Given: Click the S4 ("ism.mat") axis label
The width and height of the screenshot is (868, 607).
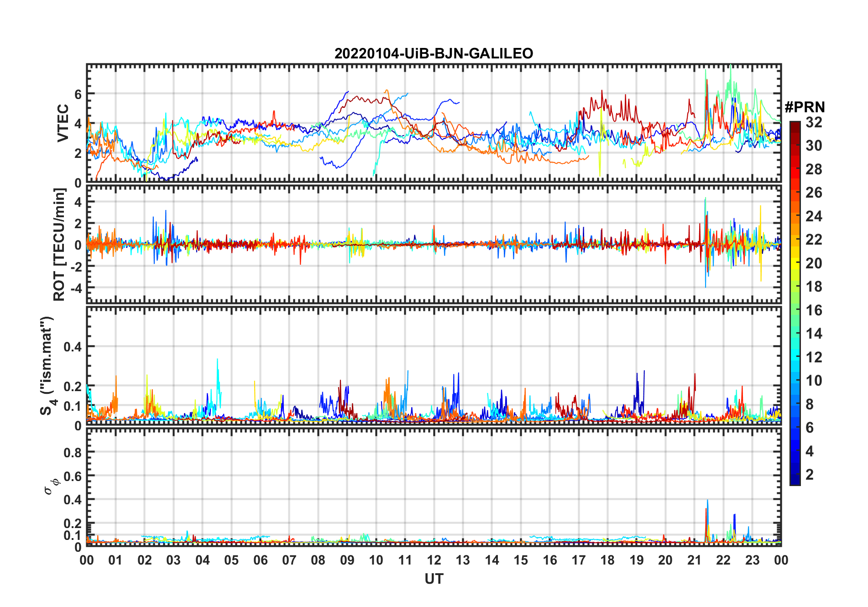Looking at the screenshot, I should pyautogui.click(x=47, y=366).
